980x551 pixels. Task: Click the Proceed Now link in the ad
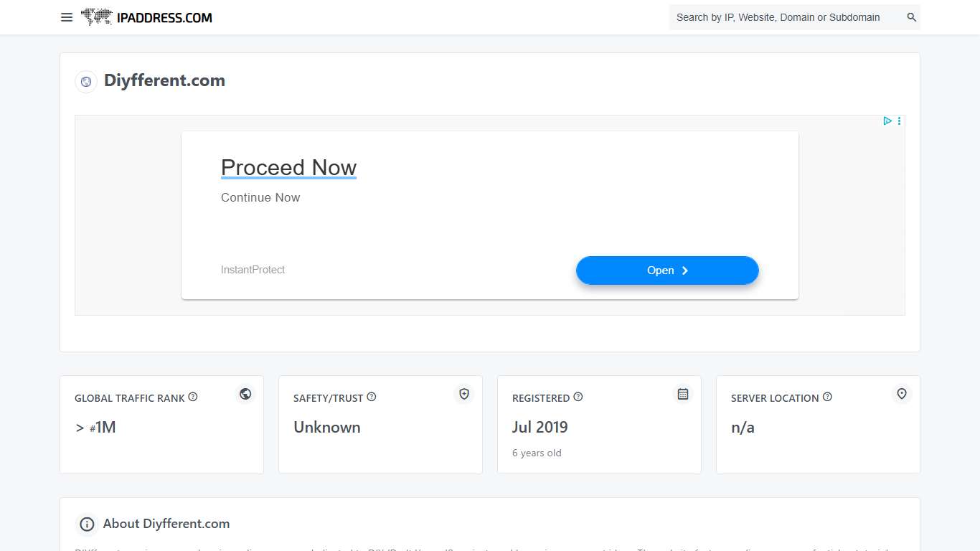(x=288, y=167)
